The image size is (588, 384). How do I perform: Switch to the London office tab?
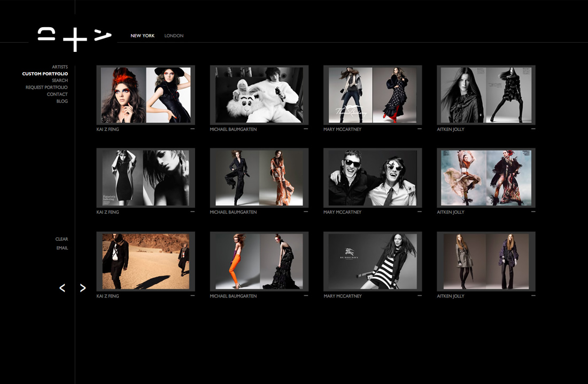[x=174, y=36]
